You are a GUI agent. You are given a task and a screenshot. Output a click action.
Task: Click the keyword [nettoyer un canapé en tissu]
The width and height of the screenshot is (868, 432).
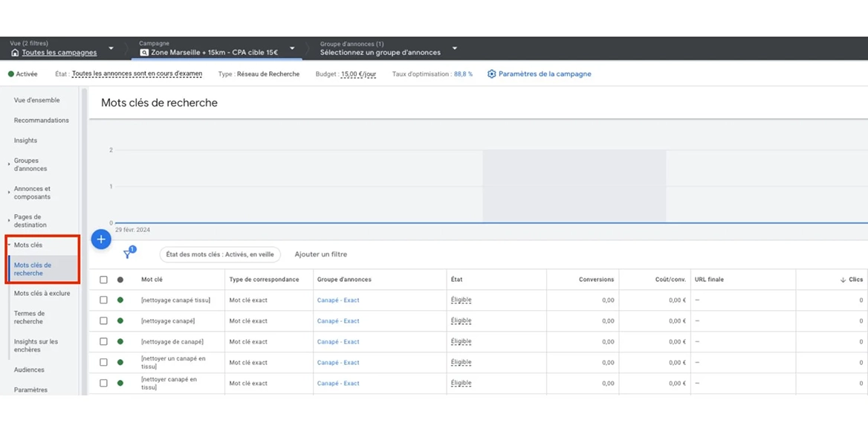click(173, 362)
